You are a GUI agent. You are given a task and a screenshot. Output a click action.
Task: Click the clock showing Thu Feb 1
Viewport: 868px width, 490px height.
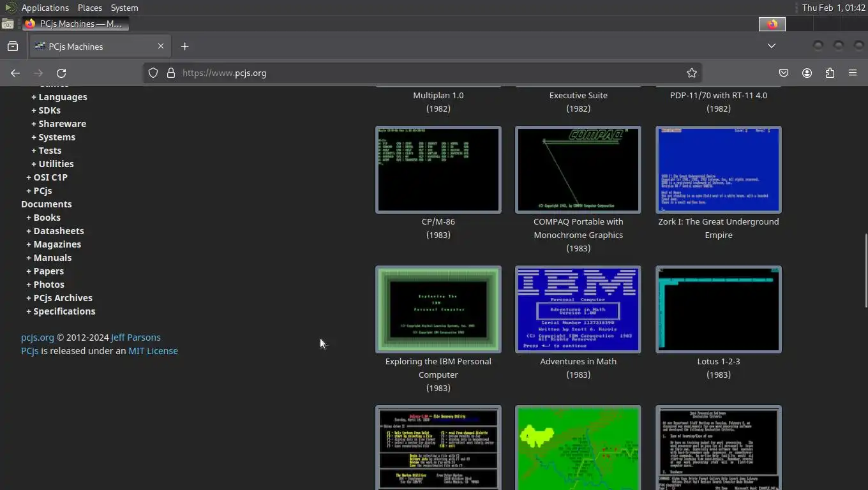(834, 8)
